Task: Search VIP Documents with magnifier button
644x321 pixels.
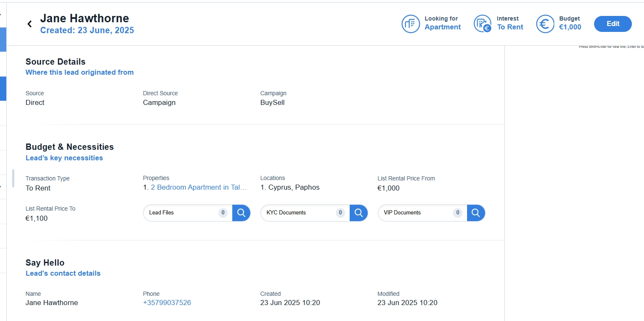Action: pos(476,213)
